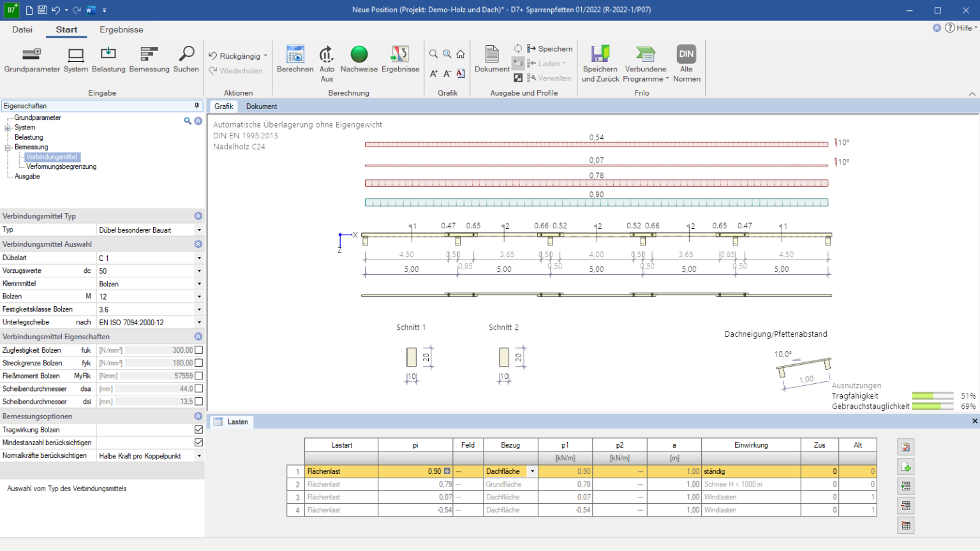This screenshot has height=551, width=980.
Task: Uncheck Mindestanzahl berücksichtigen checkbox
Action: (x=198, y=443)
